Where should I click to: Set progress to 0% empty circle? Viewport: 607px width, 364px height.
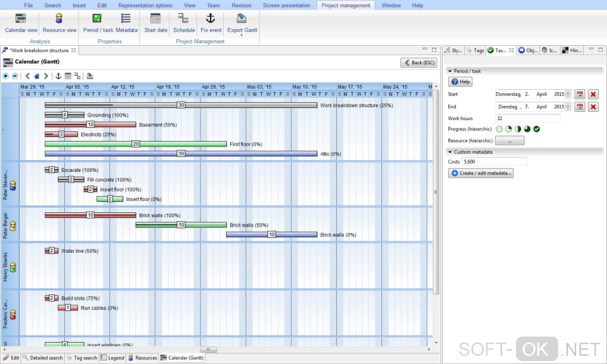[x=499, y=129]
